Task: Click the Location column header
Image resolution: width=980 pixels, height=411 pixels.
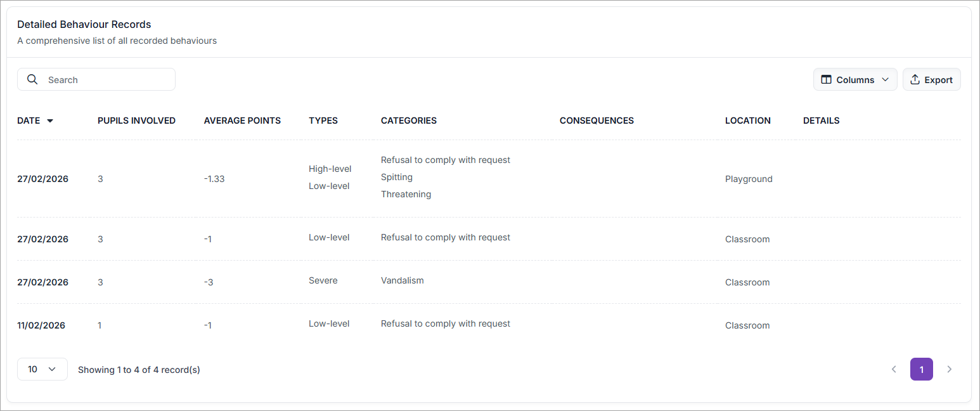Action: coord(747,121)
